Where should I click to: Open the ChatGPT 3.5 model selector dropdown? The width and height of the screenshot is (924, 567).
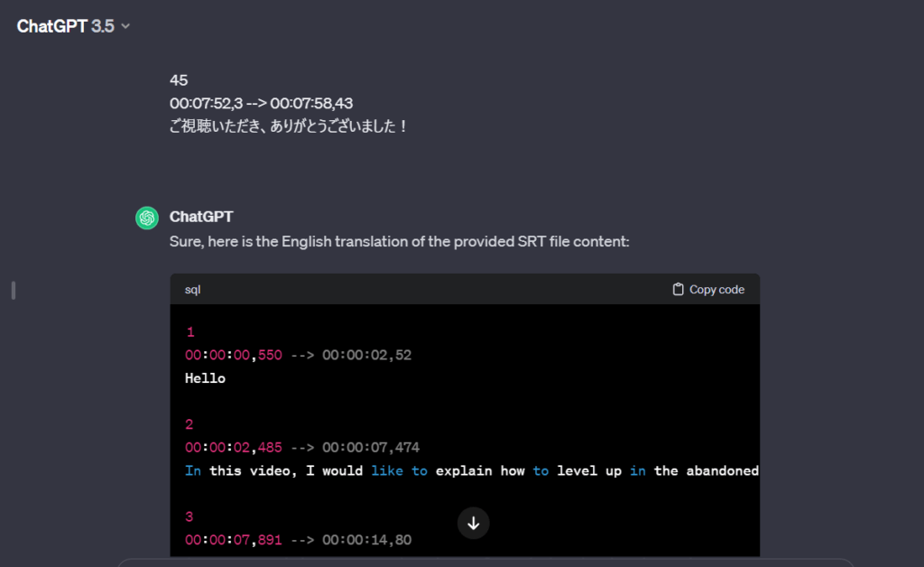(x=73, y=26)
